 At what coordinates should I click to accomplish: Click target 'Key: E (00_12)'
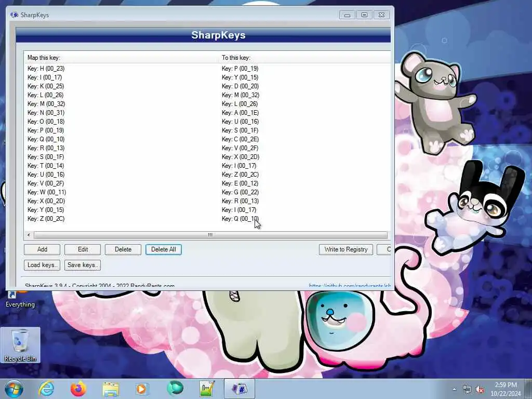coord(240,183)
